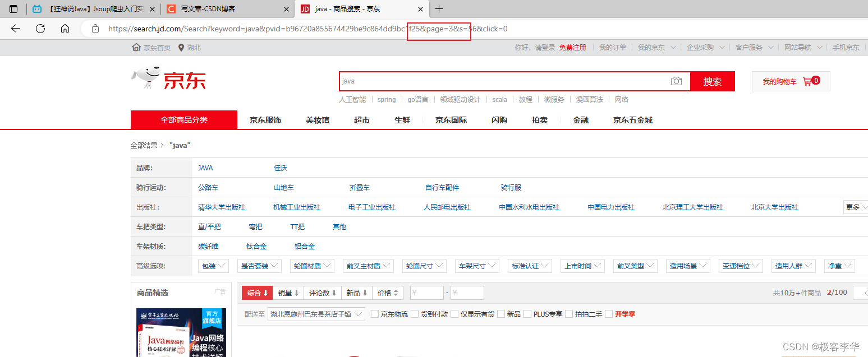Check the 新品 filter checkbox
This screenshot has height=357, width=868.
click(x=501, y=314)
